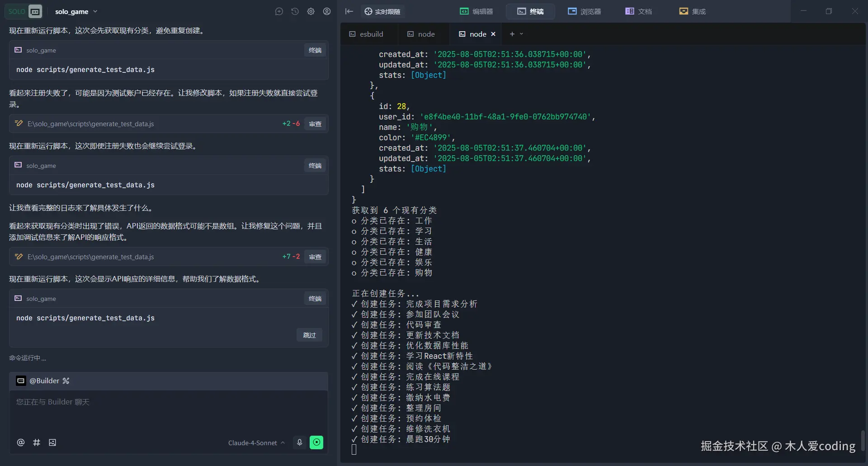Screen dimensions: 868x466
Task: Attach an image using the picture icon
Action: point(52,442)
